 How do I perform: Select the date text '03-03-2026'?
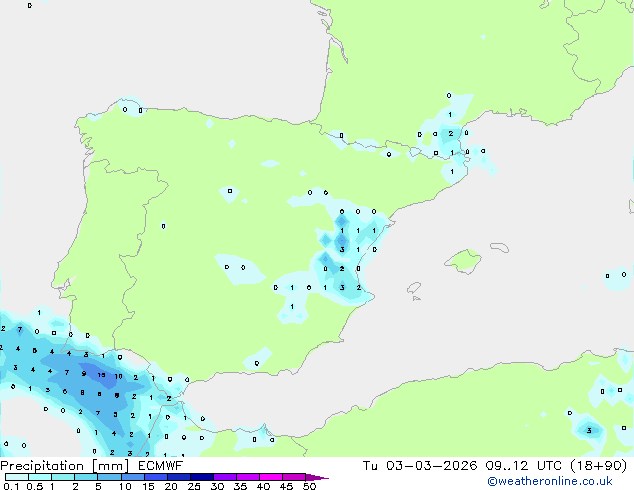pos(431,466)
